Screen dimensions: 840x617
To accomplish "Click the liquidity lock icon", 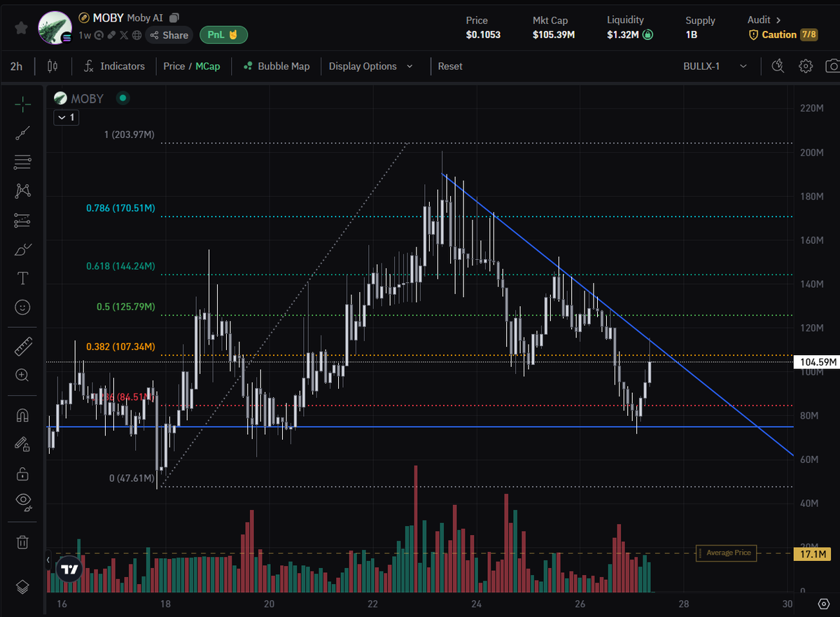I will pyautogui.click(x=648, y=34).
